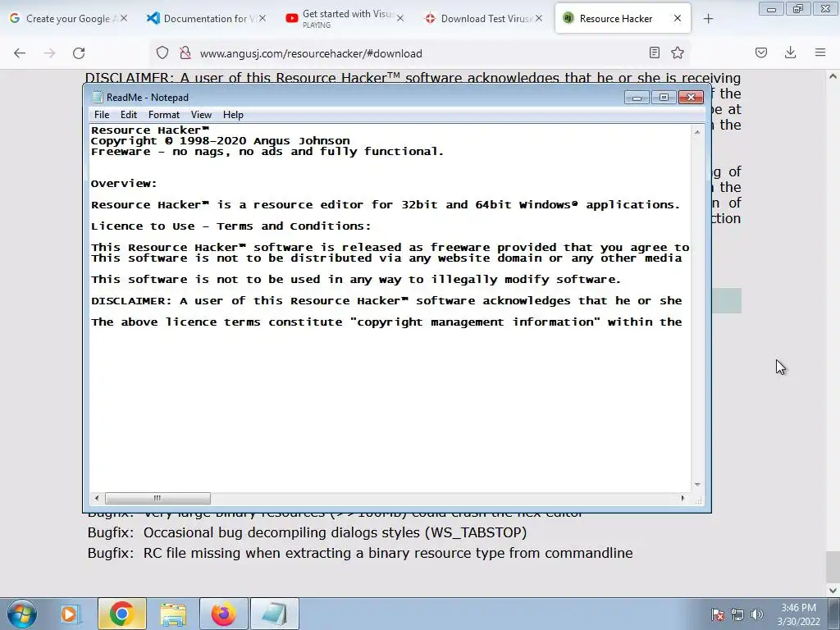Click the volume speaker icon in tray
Image resolution: width=840 pixels, height=630 pixels.
coord(757,614)
